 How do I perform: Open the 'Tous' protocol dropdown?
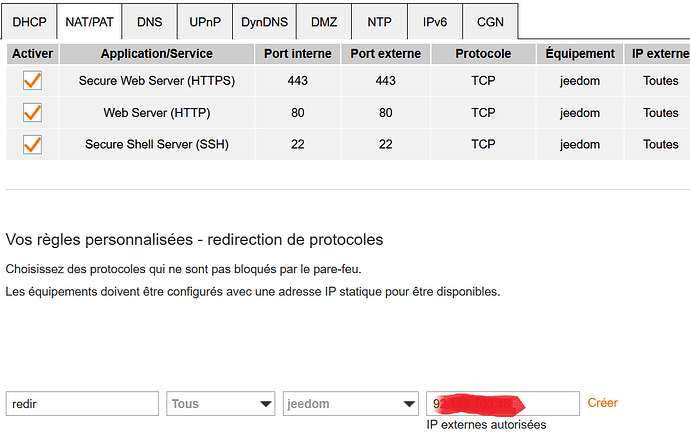tap(222, 404)
